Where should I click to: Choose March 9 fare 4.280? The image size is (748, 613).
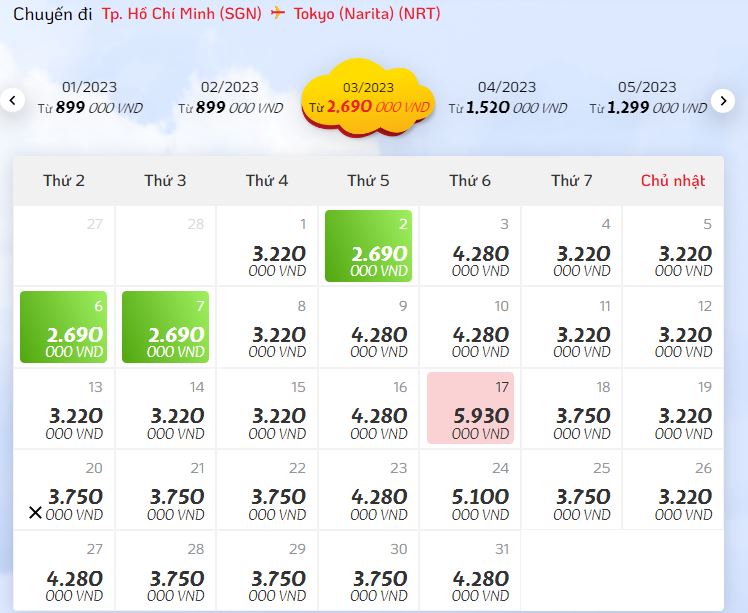pyautogui.click(x=368, y=327)
